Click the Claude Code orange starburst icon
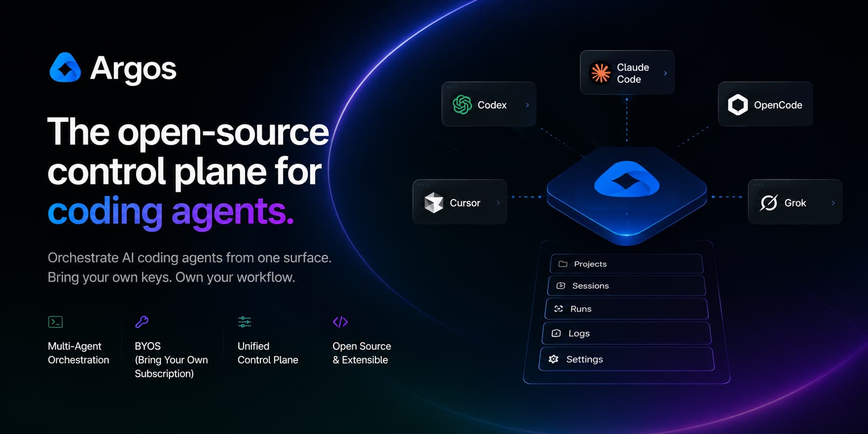 pos(600,73)
